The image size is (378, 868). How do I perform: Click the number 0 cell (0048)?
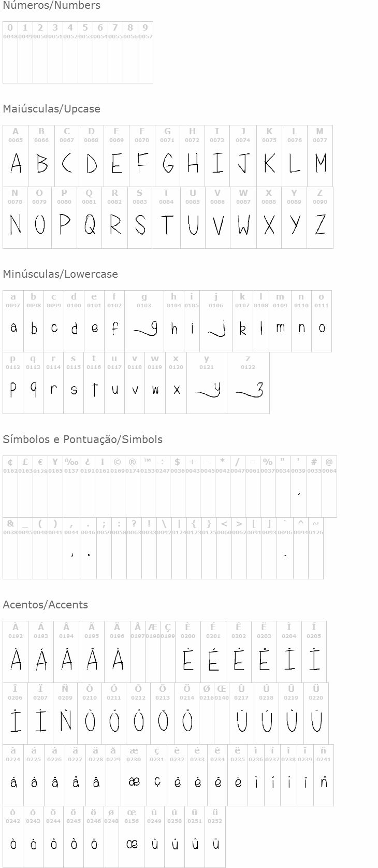tap(10, 52)
